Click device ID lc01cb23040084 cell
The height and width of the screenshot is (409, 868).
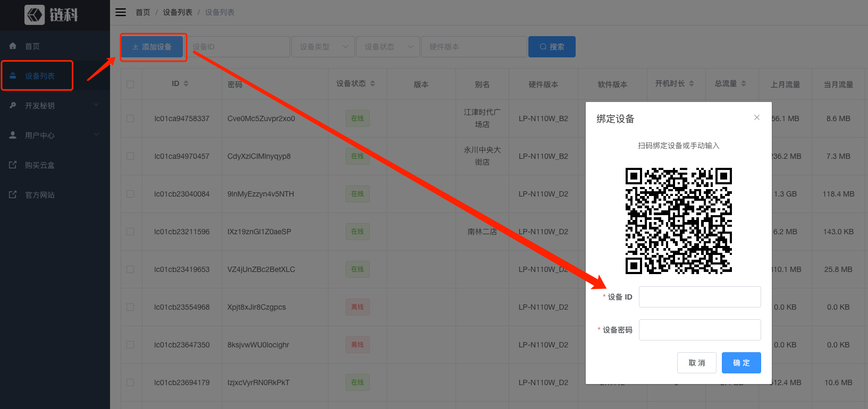(x=182, y=194)
